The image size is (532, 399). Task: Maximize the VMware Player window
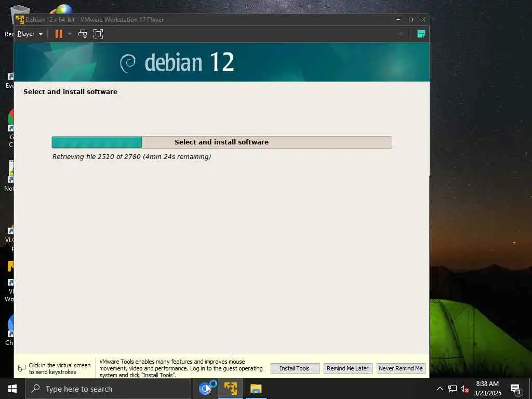point(410,20)
